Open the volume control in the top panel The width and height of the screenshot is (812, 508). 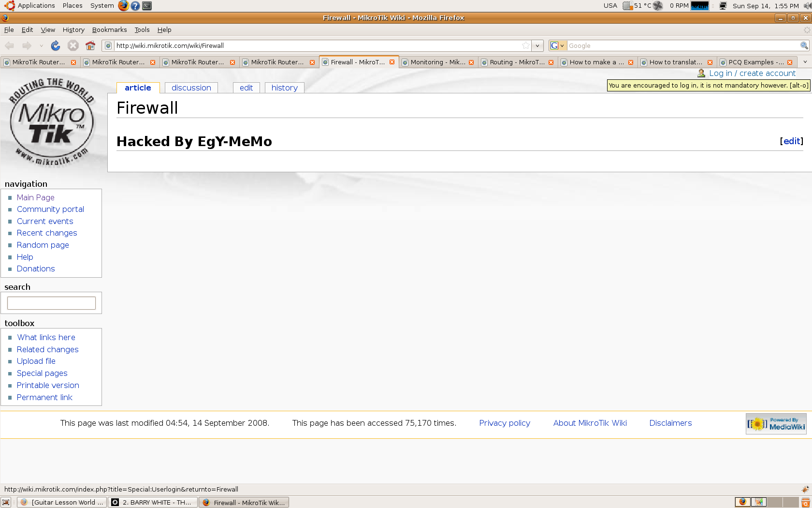808,6
